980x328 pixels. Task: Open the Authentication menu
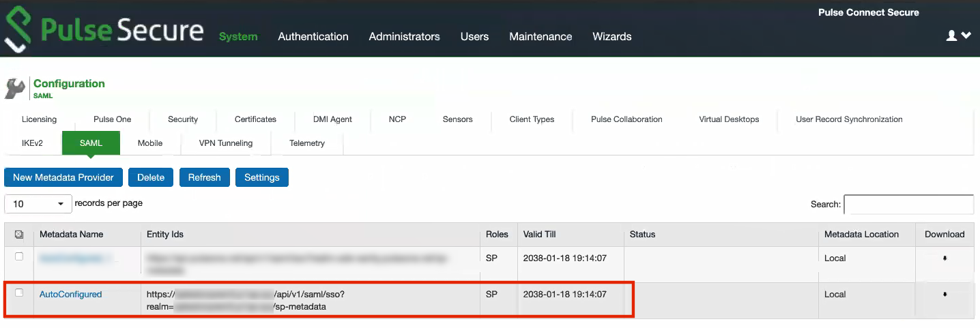pos(313,37)
